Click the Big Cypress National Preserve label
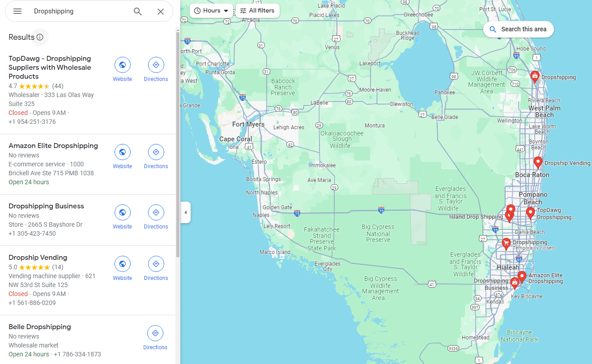The height and width of the screenshot is (364, 592). pos(378,233)
